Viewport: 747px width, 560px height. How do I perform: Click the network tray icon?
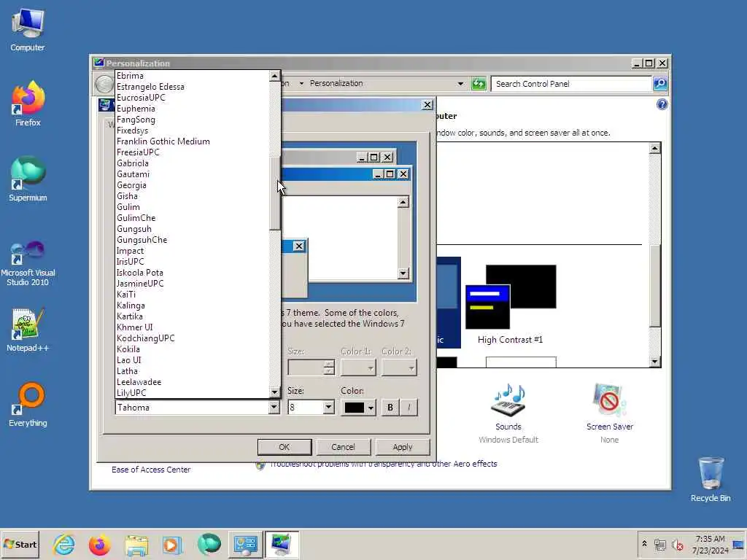coord(659,544)
